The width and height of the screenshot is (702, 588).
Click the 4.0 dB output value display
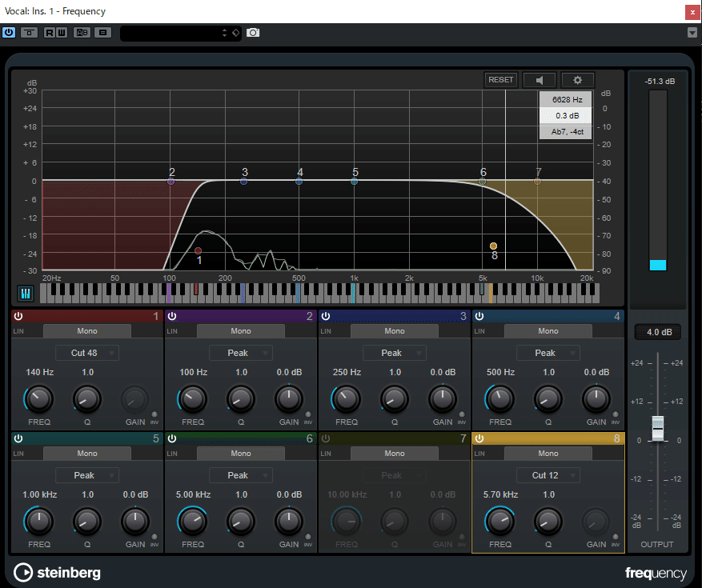tap(657, 331)
